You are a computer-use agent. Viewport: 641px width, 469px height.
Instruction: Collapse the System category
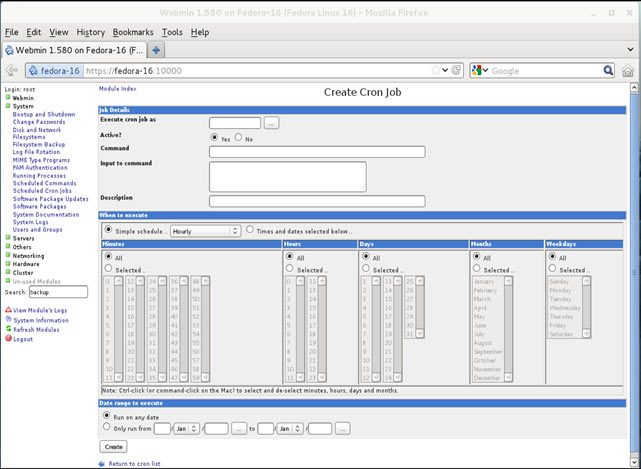[8, 106]
